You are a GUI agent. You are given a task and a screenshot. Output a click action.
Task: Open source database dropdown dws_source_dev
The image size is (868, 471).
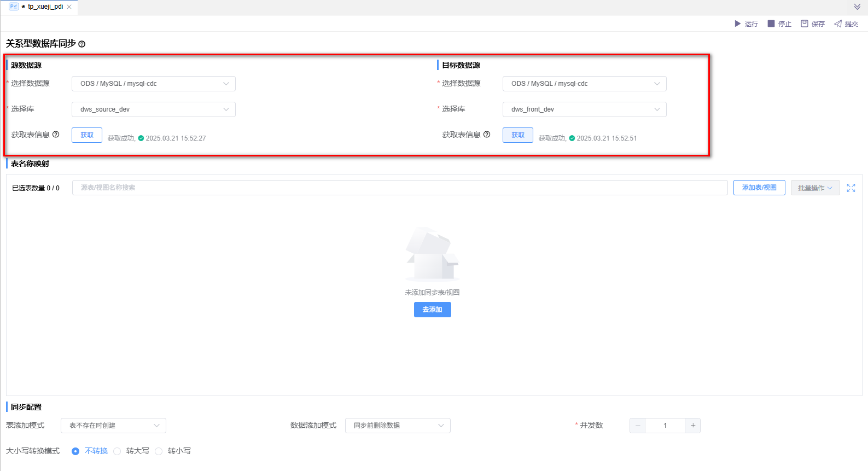click(x=154, y=109)
